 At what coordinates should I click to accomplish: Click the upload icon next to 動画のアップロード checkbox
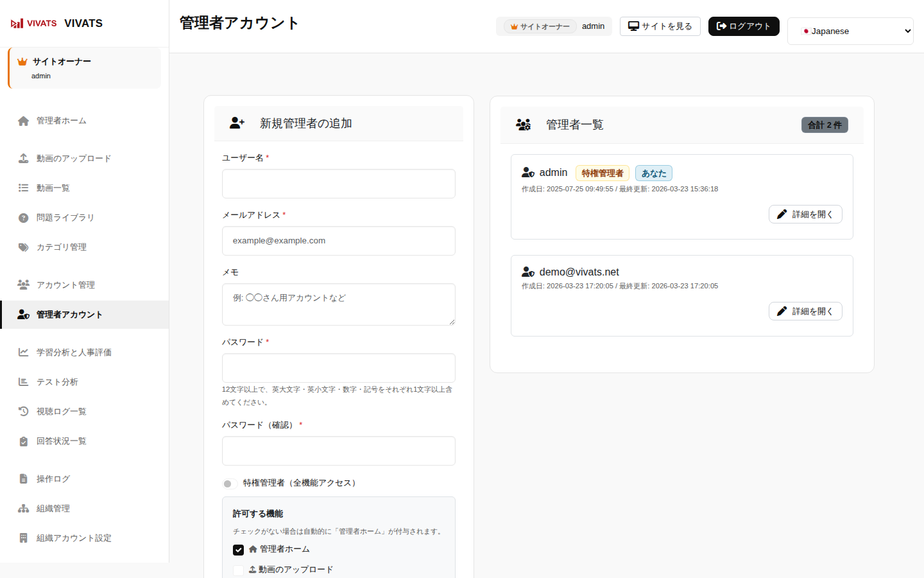coord(252,570)
